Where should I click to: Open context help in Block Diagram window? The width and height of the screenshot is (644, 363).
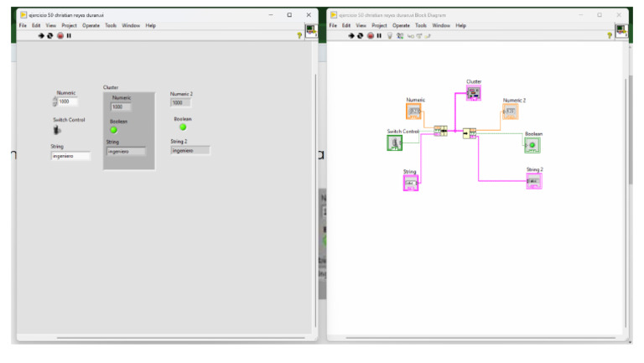(610, 35)
